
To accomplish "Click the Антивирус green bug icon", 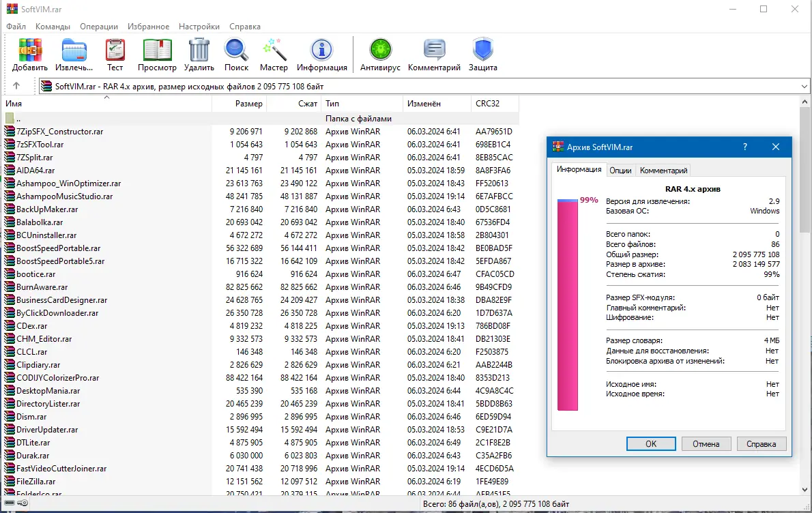I will (380, 50).
